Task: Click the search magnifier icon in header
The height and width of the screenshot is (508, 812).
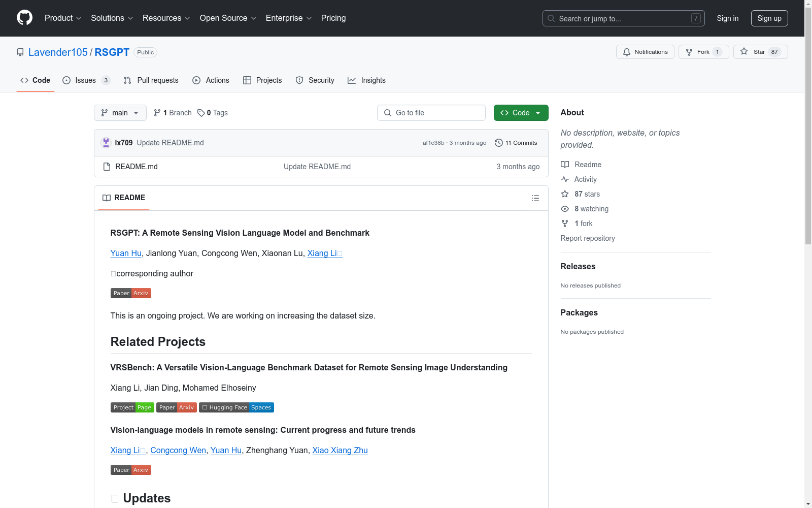Action: 551,18
